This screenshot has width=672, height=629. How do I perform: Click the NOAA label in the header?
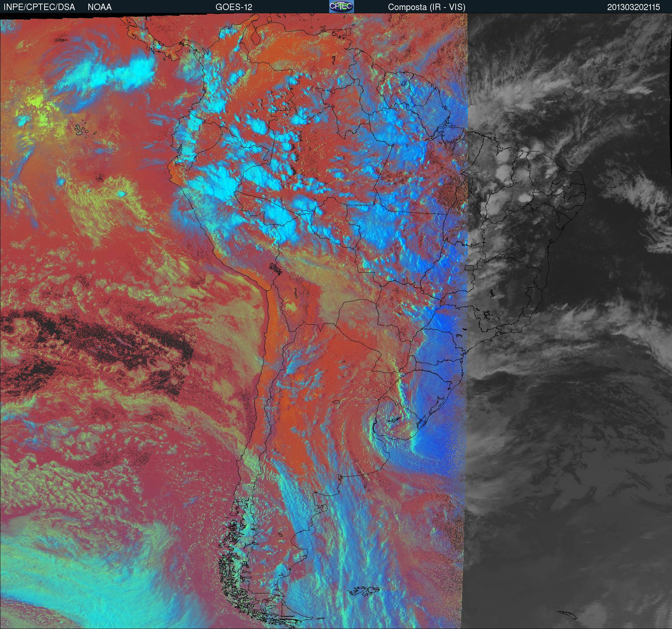100,7
